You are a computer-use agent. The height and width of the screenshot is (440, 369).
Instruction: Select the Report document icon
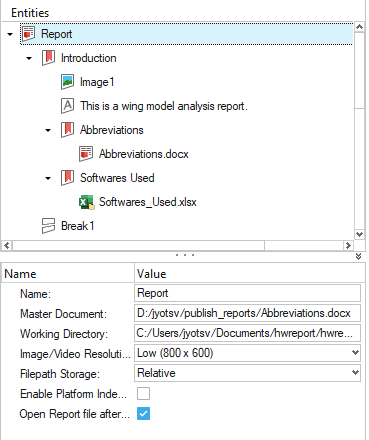point(29,34)
